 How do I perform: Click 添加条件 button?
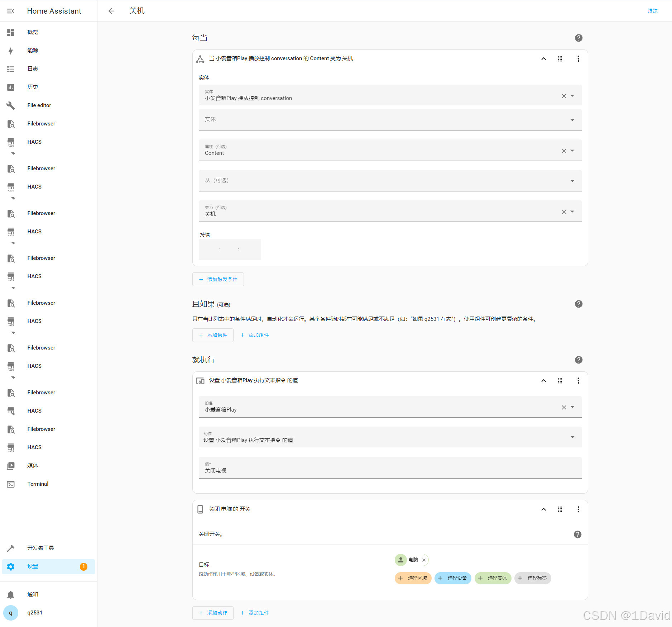[213, 335]
